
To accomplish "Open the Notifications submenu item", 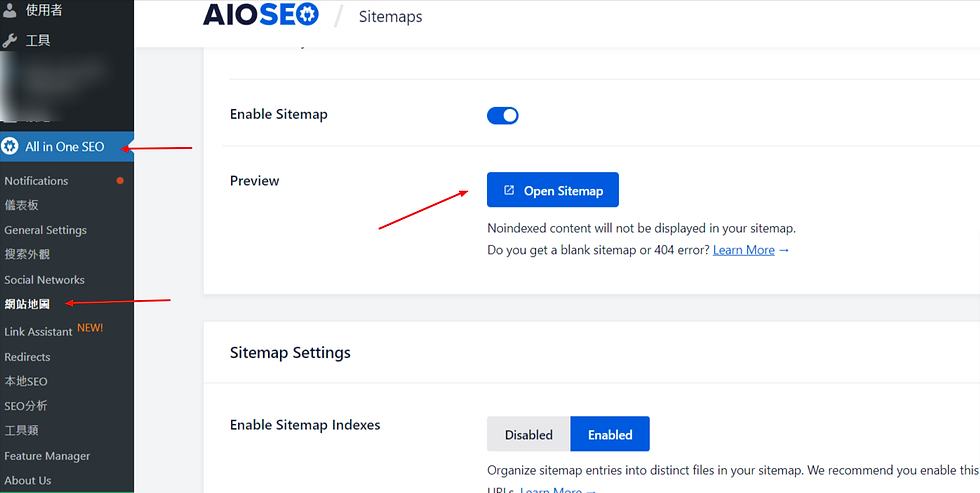I will coord(36,181).
